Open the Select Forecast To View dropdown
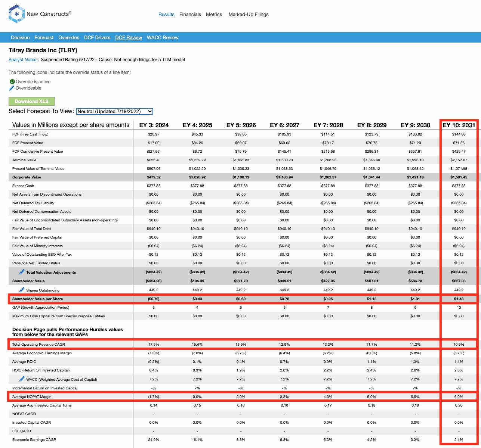Screen dimensions: 481x448 point(114,111)
